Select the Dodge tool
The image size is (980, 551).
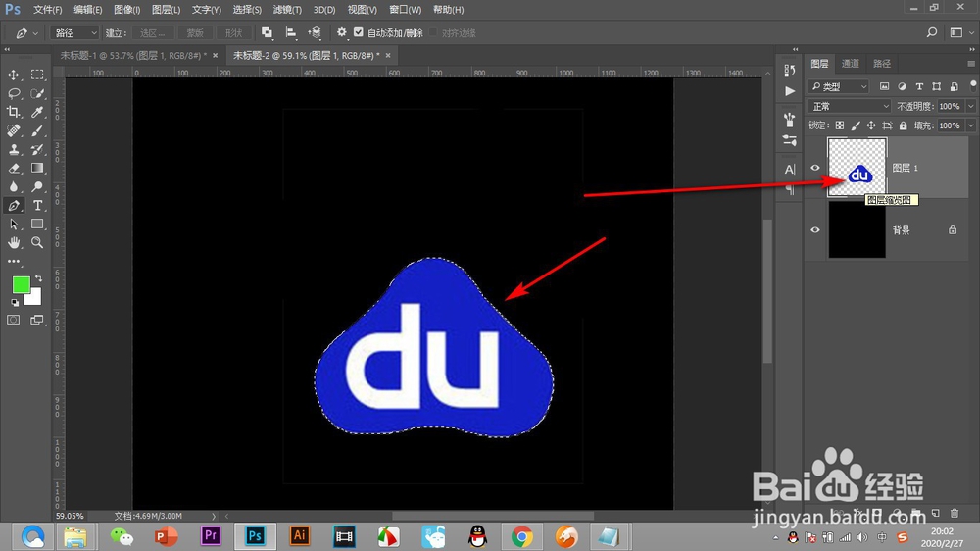(37, 186)
